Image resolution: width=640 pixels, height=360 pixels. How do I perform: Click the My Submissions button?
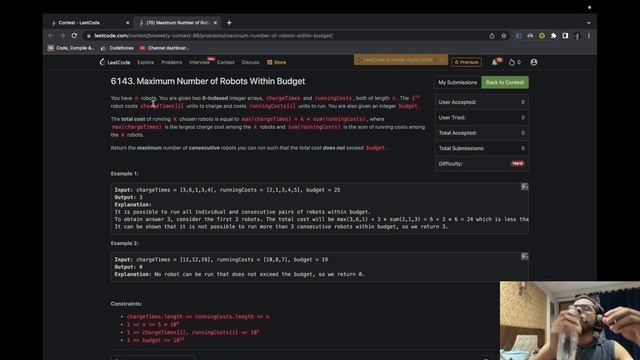coord(458,82)
